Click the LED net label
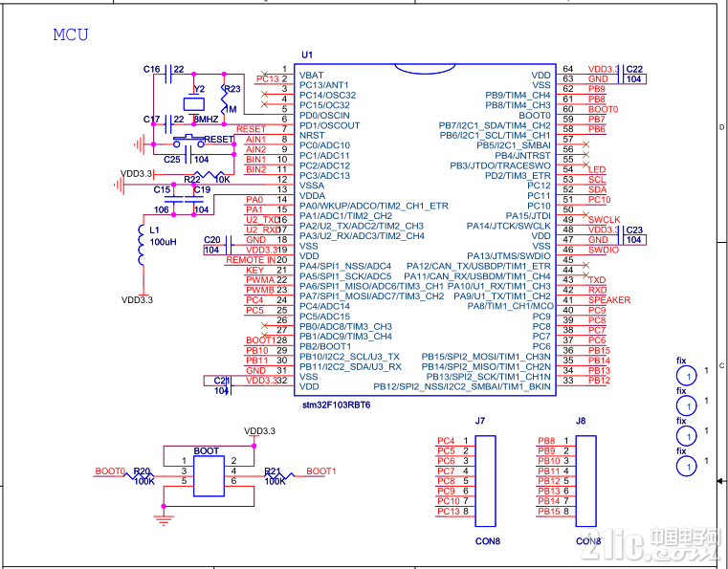The image size is (728, 569). point(597,170)
